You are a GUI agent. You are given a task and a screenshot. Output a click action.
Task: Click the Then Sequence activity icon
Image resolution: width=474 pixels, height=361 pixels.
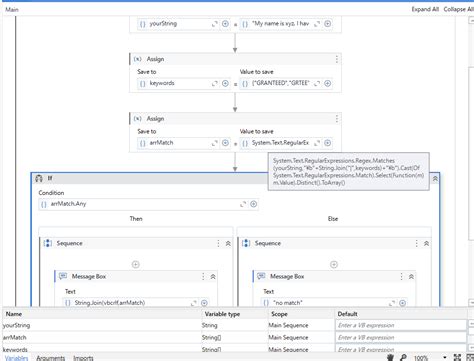point(48,243)
